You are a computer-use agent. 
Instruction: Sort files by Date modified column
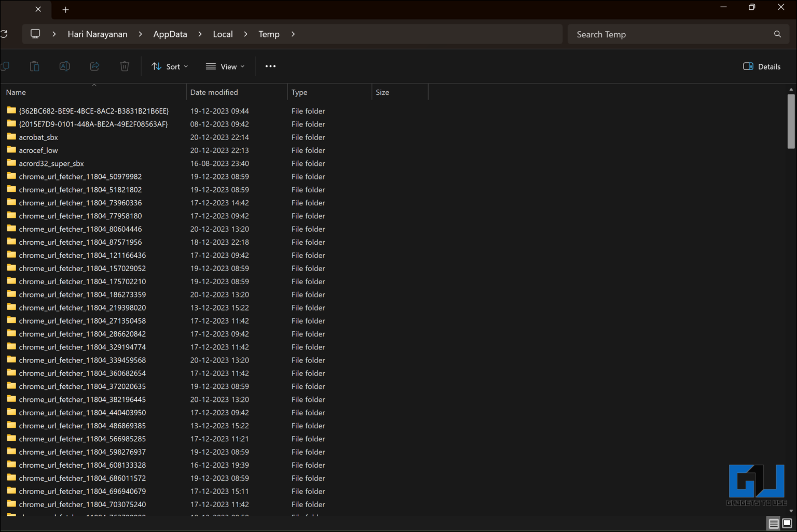[x=214, y=92]
